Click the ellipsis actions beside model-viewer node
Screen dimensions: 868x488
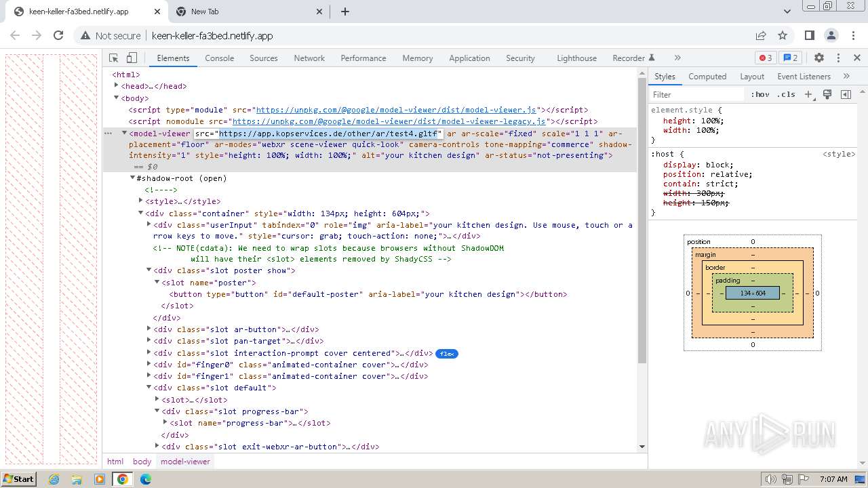coord(108,134)
